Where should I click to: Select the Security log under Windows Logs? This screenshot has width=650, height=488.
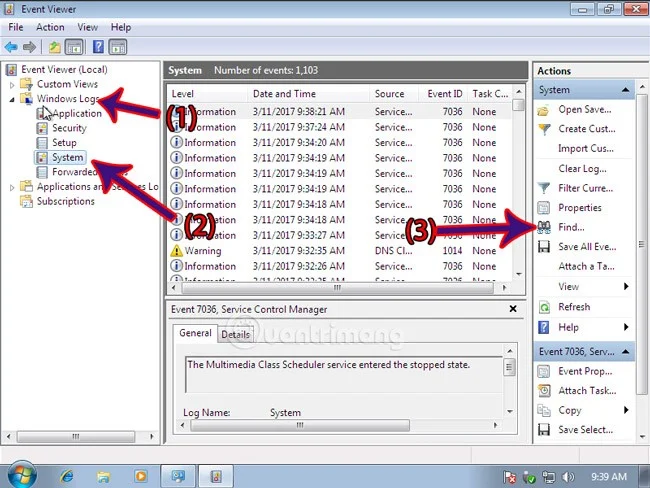(x=69, y=128)
